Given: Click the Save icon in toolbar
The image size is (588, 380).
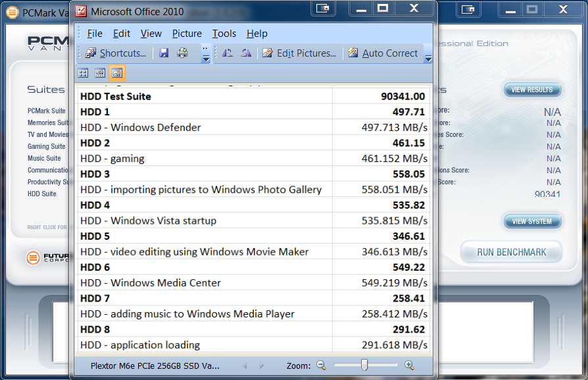Looking at the screenshot, I should pyautogui.click(x=164, y=53).
